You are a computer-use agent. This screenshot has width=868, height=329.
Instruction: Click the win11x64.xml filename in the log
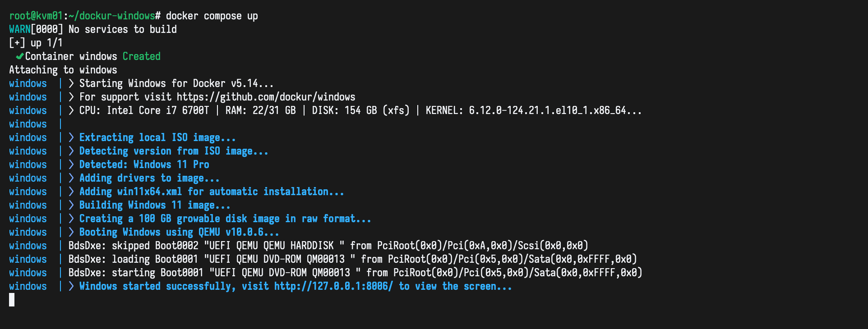[x=149, y=192]
